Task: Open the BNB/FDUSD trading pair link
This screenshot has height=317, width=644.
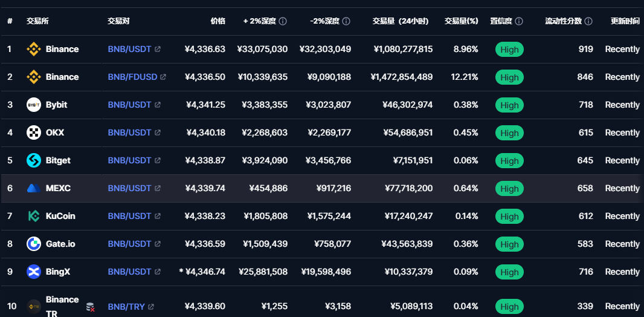Action: (132, 77)
